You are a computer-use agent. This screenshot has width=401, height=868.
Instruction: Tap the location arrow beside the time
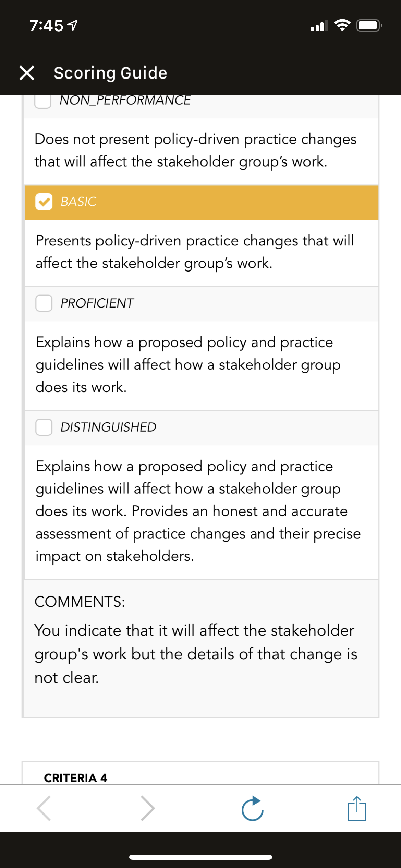(x=72, y=25)
